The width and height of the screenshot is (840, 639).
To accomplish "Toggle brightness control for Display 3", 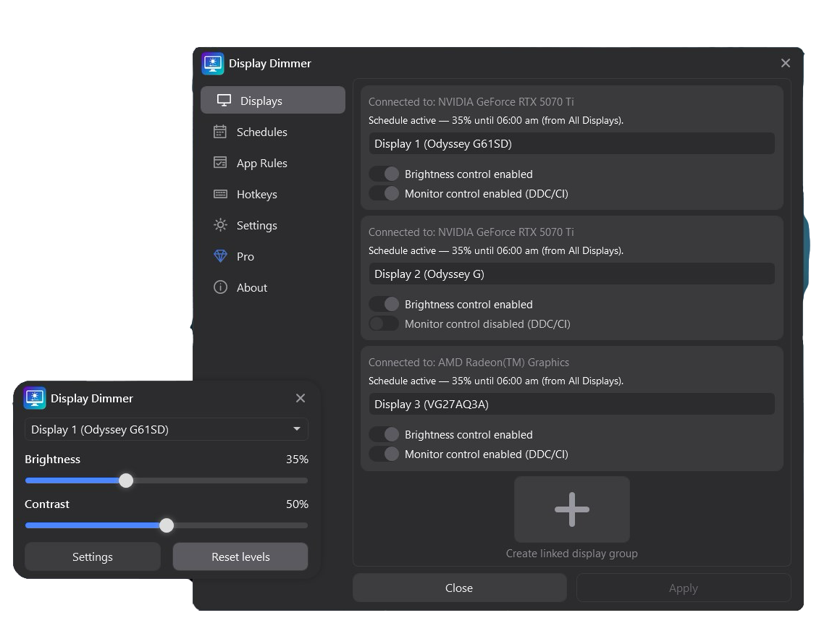I will point(384,434).
